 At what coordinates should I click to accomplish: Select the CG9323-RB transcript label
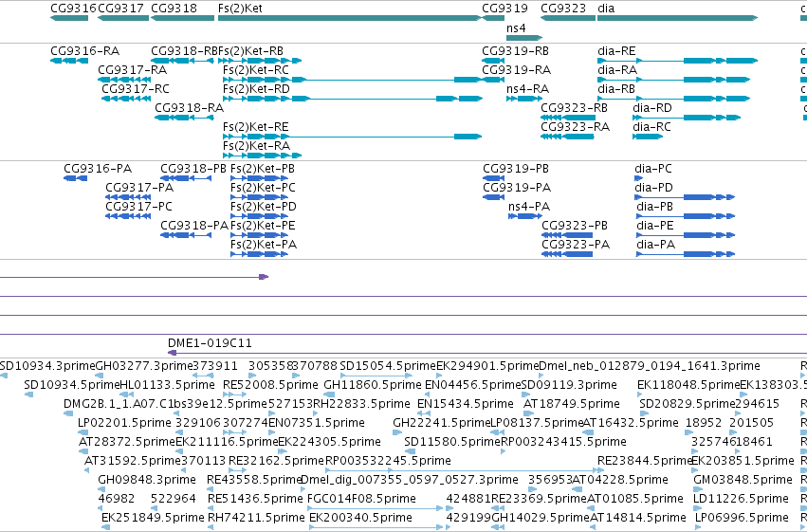(574, 108)
